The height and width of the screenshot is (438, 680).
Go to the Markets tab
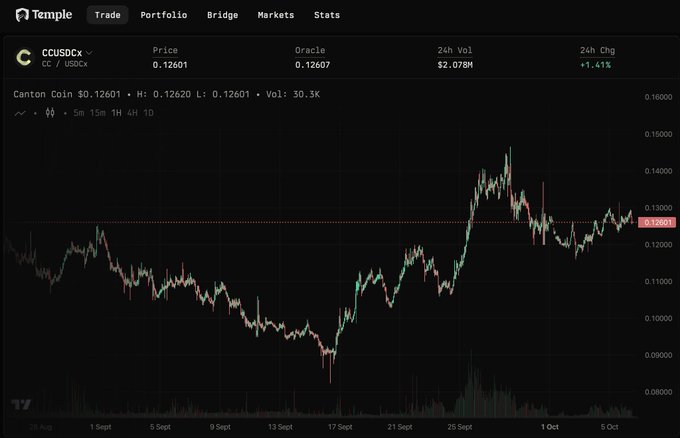point(276,15)
